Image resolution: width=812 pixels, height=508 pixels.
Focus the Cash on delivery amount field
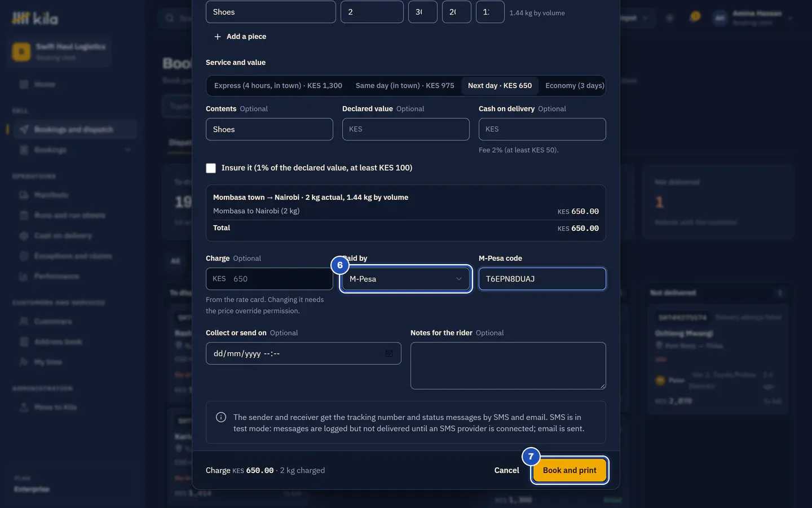[542, 129]
